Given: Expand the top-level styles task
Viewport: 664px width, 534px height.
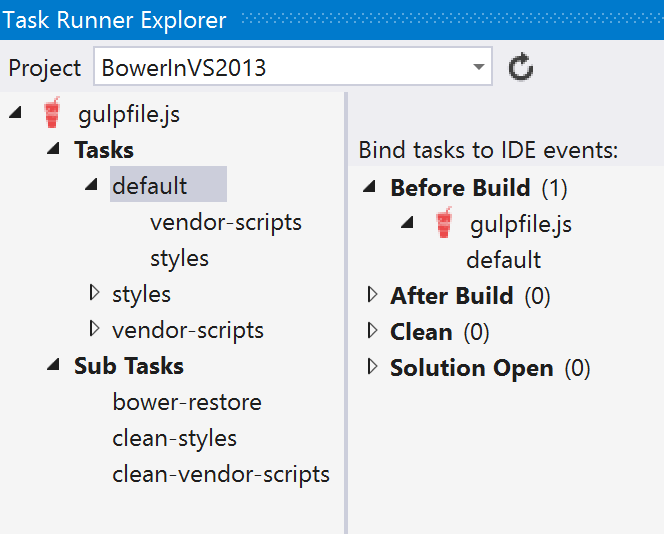Looking at the screenshot, I should [x=94, y=293].
